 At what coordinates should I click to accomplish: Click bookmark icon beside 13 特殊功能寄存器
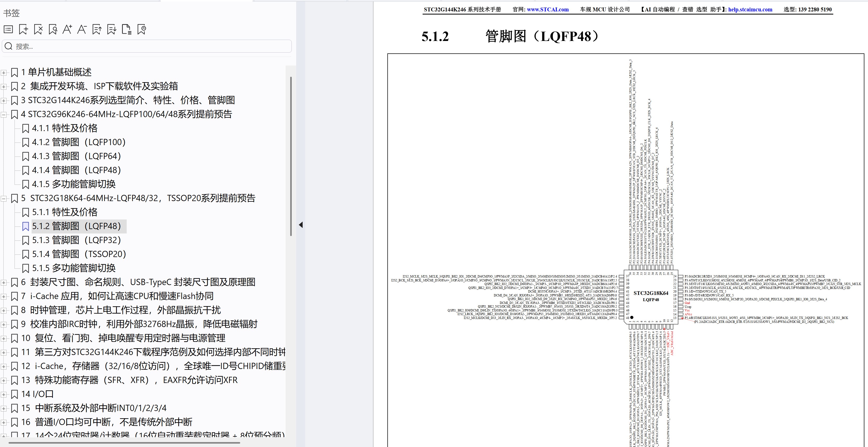tap(15, 380)
